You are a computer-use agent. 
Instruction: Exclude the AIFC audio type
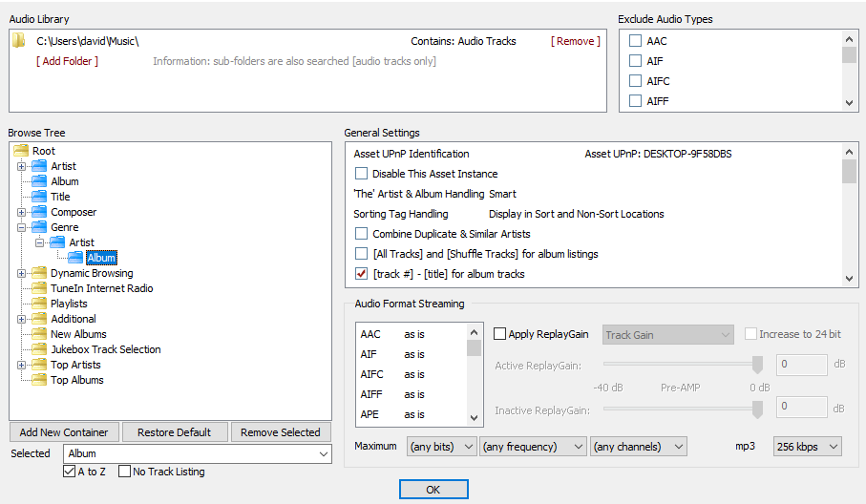click(x=635, y=81)
